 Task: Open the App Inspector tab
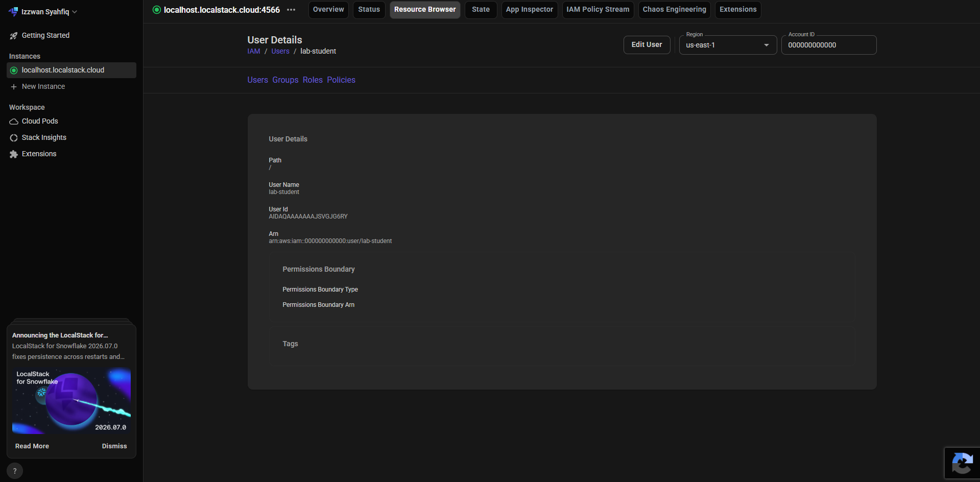click(x=529, y=10)
